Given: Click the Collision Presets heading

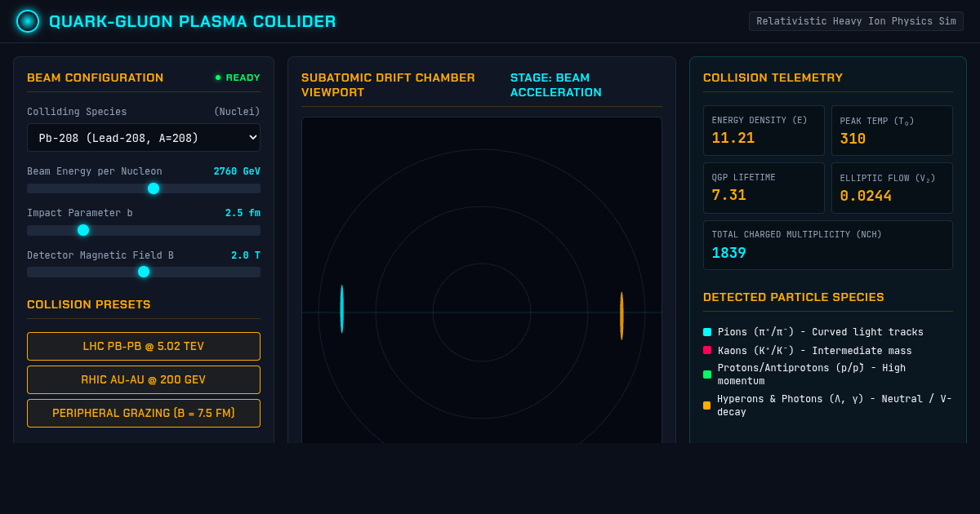Looking at the screenshot, I should tap(89, 304).
